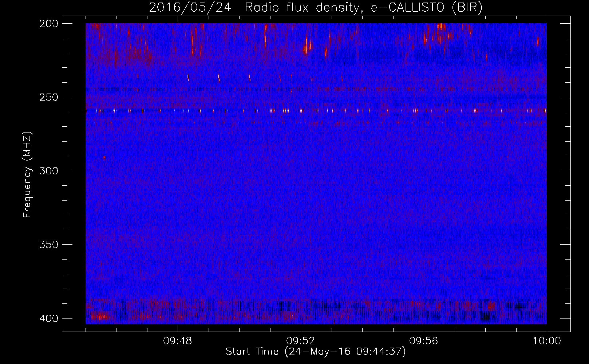Click the 09:48 time tick label
This screenshot has width=589, height=364.
click(x=178, y=341)
